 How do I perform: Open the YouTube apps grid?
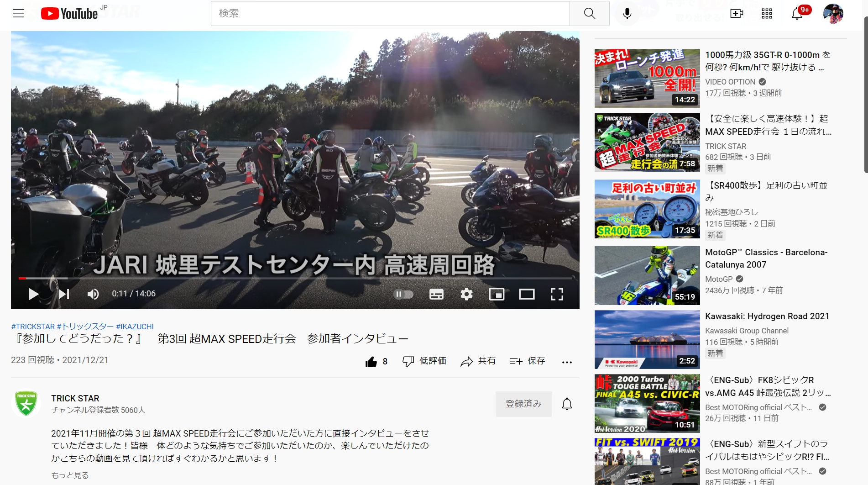[767, 13]
